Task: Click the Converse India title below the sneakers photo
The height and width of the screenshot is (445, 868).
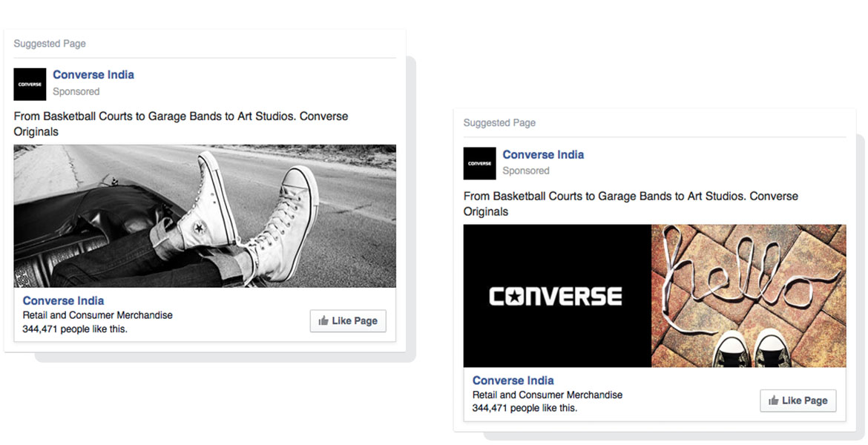Action: (x=63, y=301)
